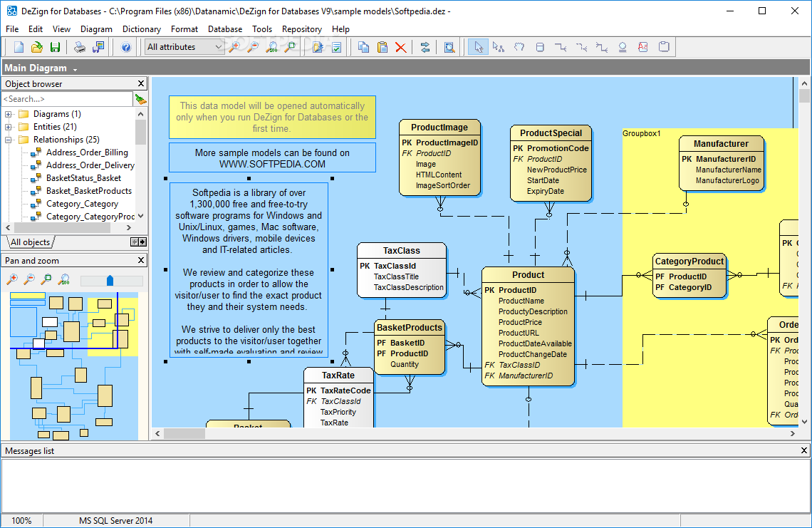The image size is (812, 528).
Task: Open the Diagram menu
Action: (96, 29)
